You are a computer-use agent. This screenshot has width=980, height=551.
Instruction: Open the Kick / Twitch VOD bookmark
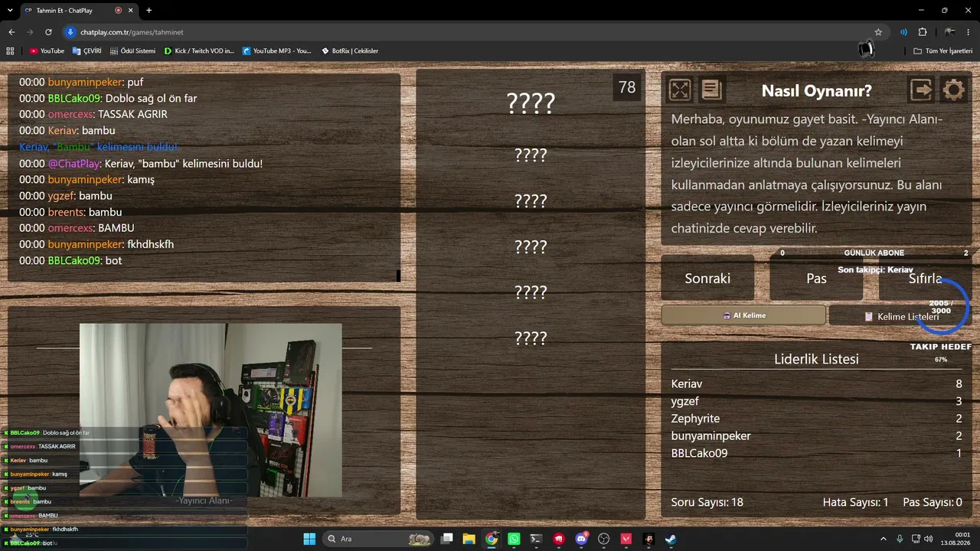pyautogui.click(x=199, y=51)
